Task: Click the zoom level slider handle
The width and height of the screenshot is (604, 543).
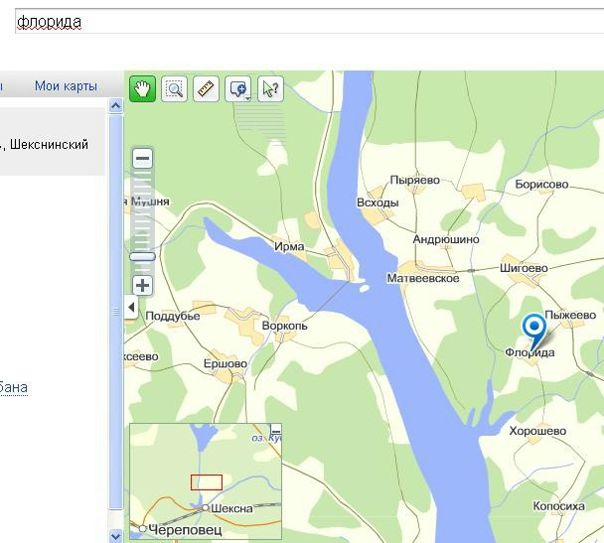Action: coord(143,256)
